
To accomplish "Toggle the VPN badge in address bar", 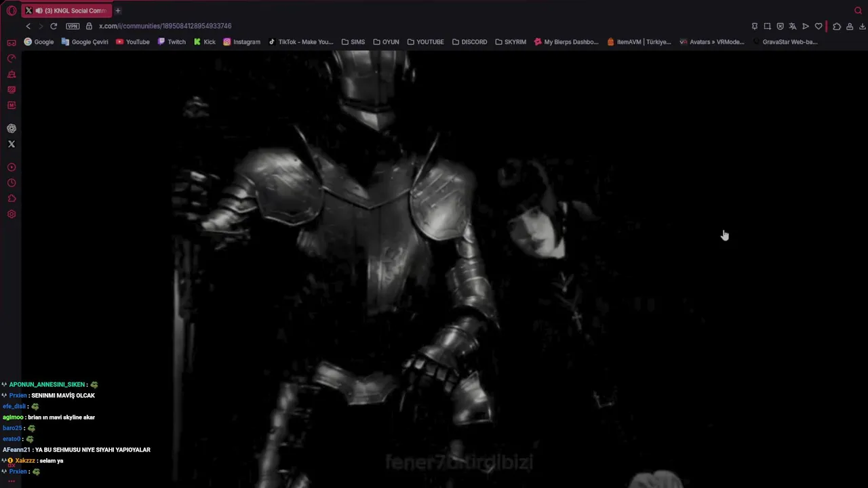I will tap(73, 26).
